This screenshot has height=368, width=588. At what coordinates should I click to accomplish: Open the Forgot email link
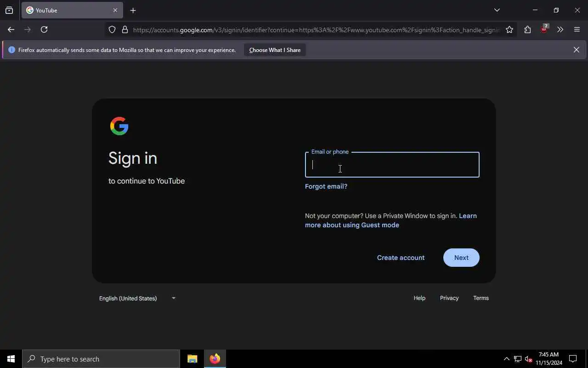point(326,186)
